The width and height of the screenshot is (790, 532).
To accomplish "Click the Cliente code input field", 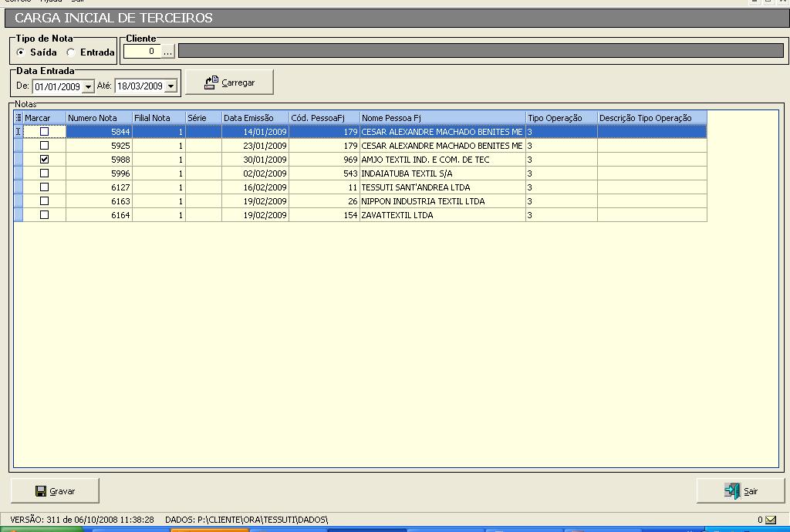I will [x=142, y=52].
